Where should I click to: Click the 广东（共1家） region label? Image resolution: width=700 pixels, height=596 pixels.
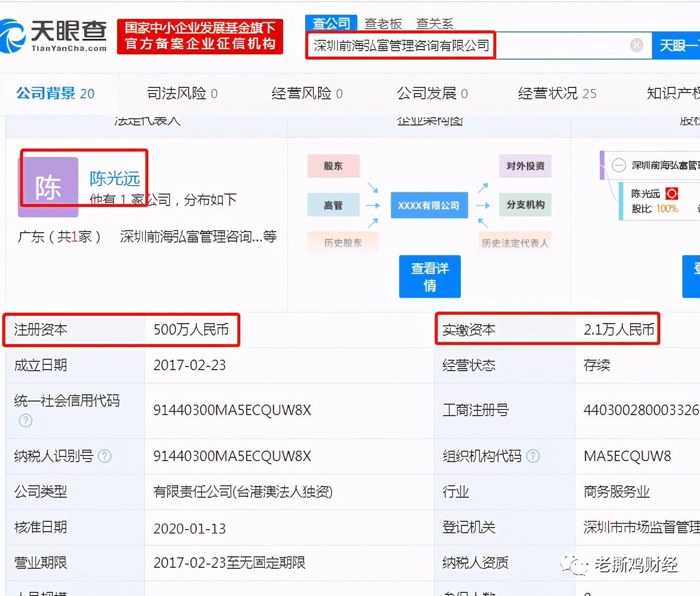coord(59,236)
